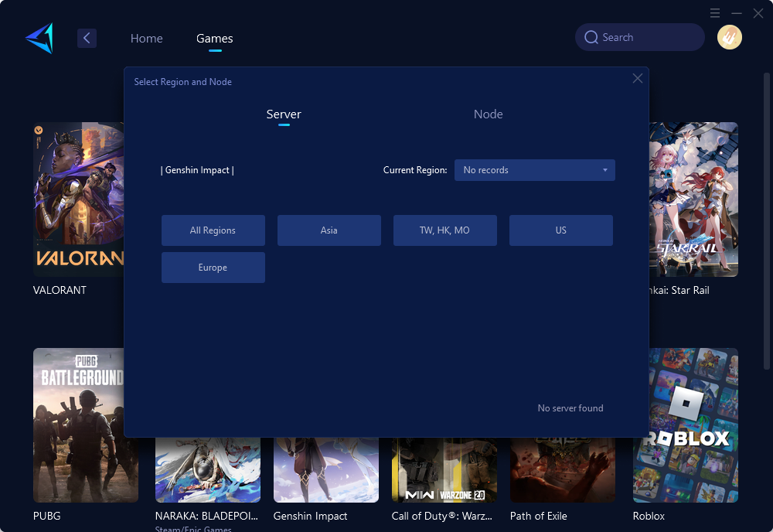
Task: Click the Path of Exile title text
Action: [538, 517]
